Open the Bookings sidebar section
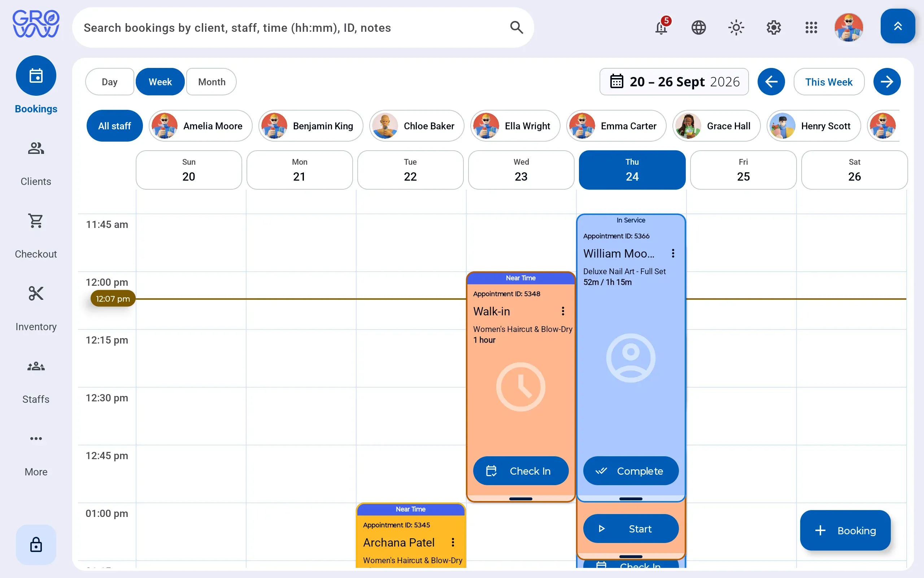Viewport: 924px width, 578px height. [36, 85]
